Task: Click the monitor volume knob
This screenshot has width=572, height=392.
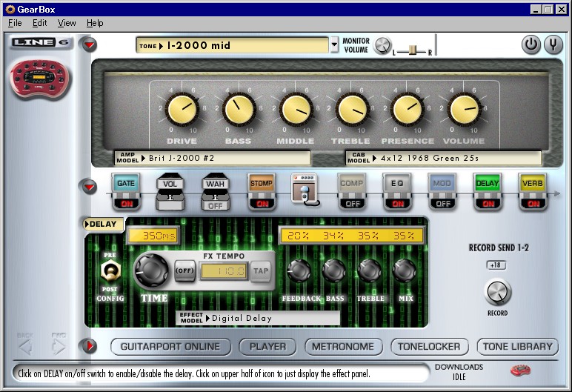Action: point(382,46)
